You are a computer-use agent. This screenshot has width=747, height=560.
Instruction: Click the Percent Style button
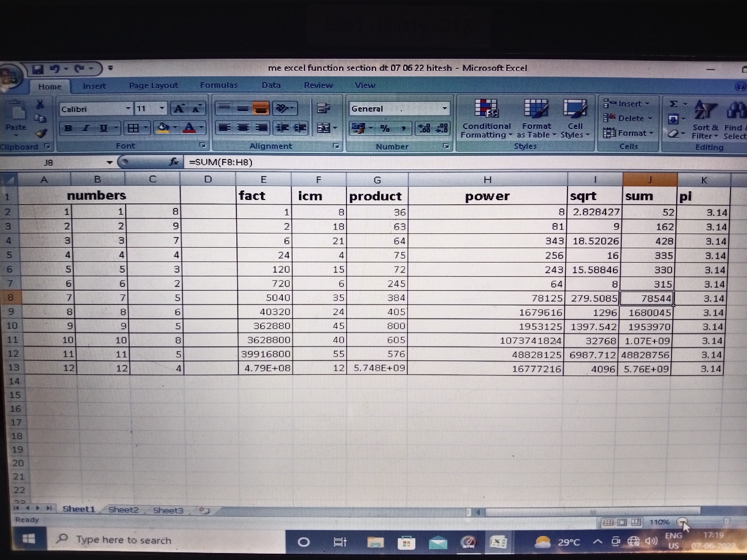click(384, 128)
